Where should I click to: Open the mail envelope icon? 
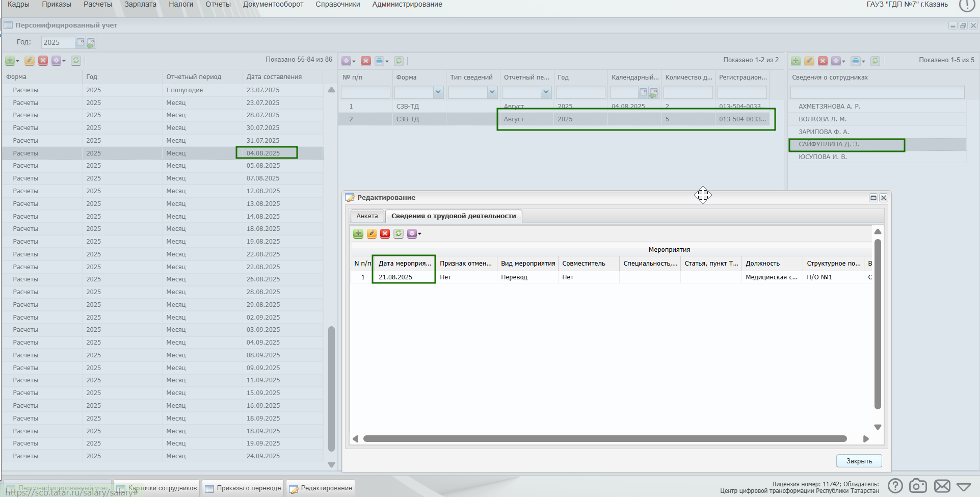point(942,486)
